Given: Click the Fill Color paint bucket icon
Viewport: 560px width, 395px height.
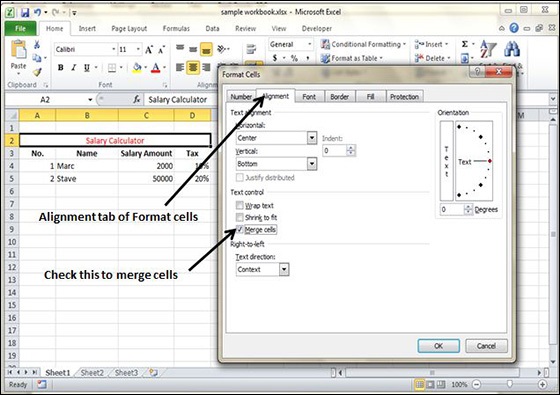Looking at the screenshot, I should (x=137, y=68).
